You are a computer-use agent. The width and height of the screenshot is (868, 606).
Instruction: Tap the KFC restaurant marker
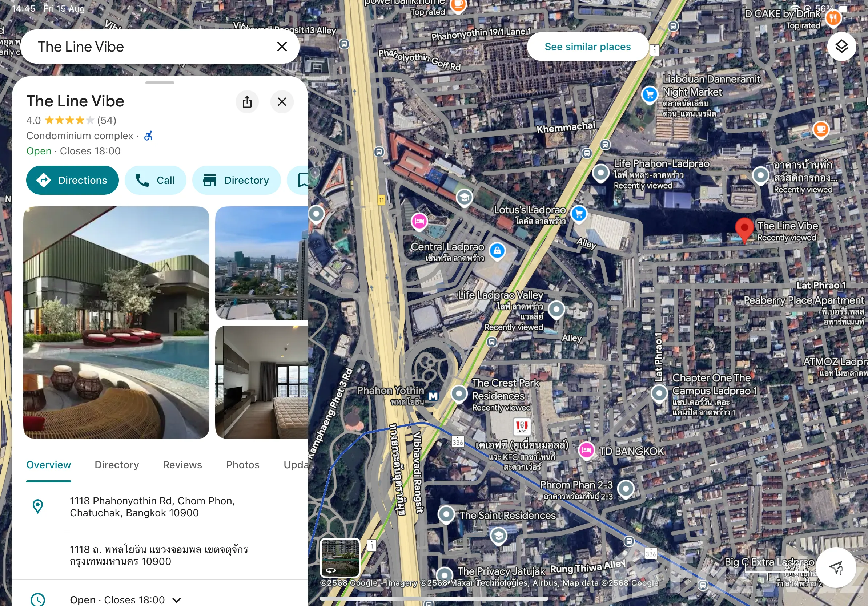[x=522, y=426]
